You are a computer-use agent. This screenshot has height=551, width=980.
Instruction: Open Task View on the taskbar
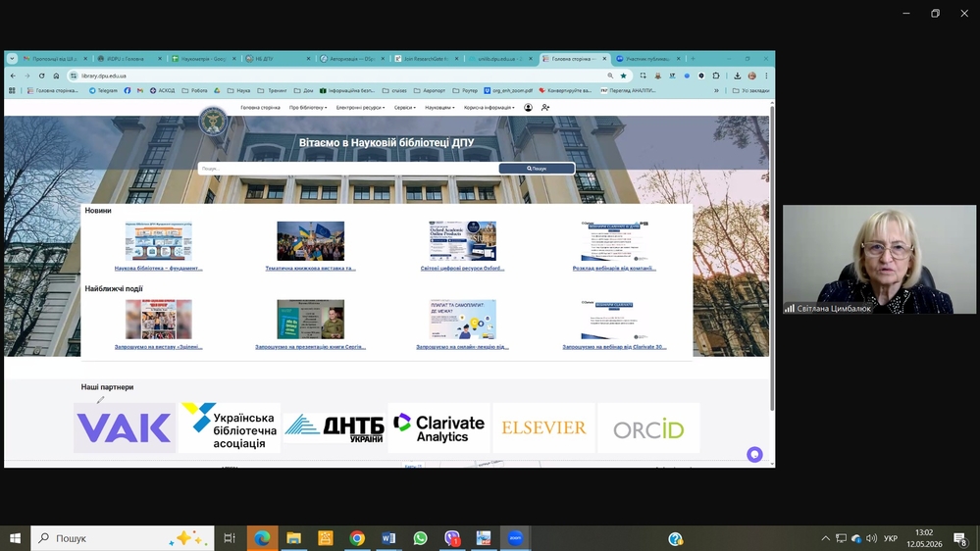tap(230, 538)
